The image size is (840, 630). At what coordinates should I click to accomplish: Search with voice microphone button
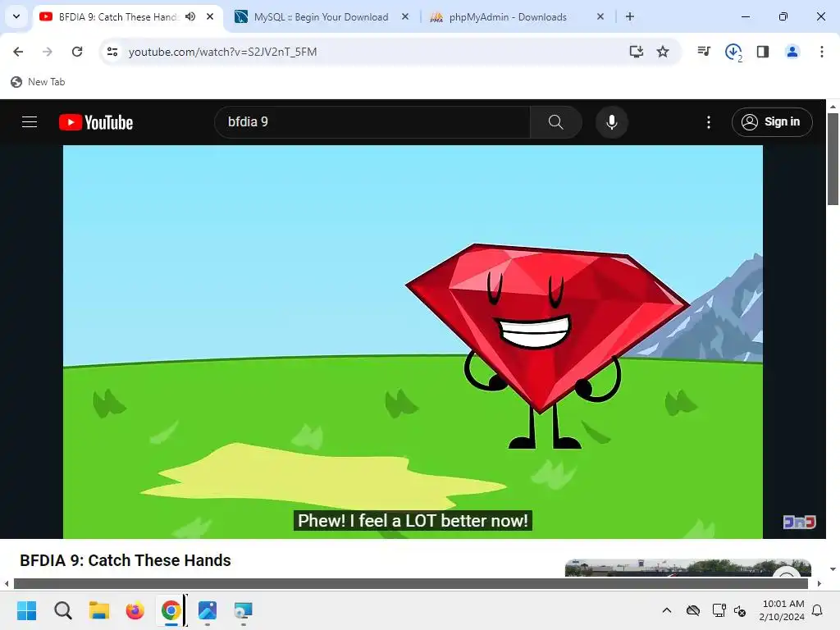pyautogui.click(x=612, y=122)
